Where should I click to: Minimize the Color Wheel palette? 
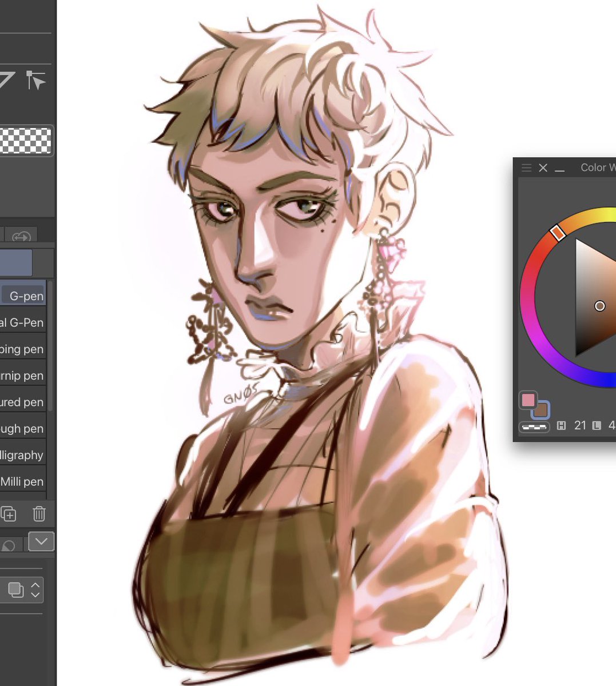click(560, 170)
